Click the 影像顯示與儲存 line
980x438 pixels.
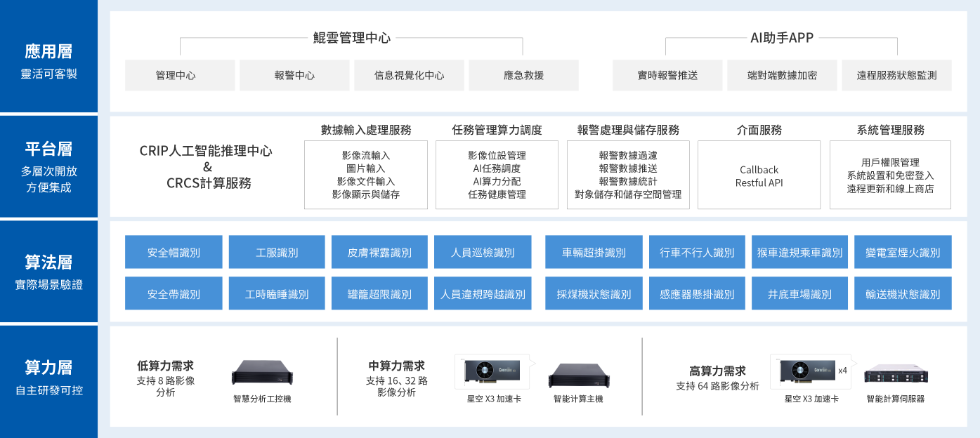366,194
